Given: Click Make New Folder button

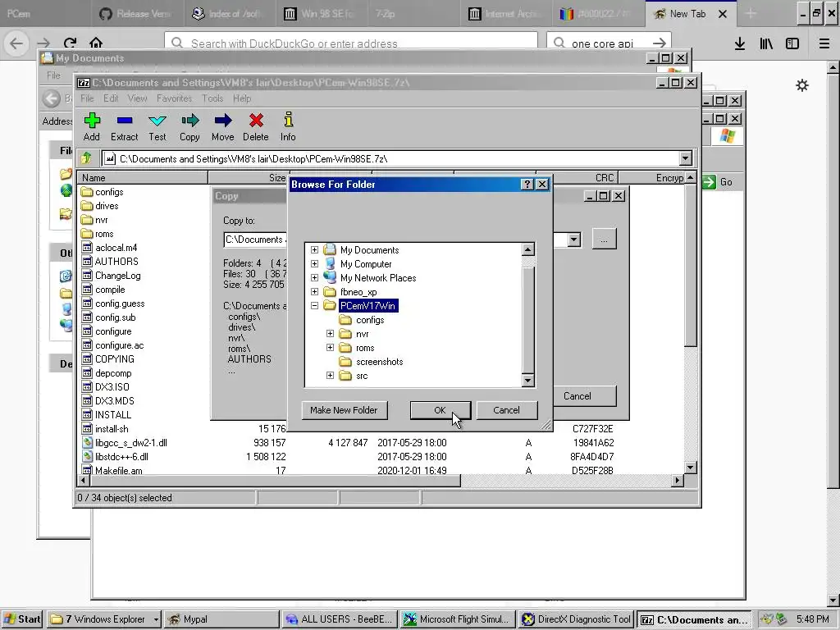Looking at the screenshot, I should pyautogui.click(x=344, y=410).
